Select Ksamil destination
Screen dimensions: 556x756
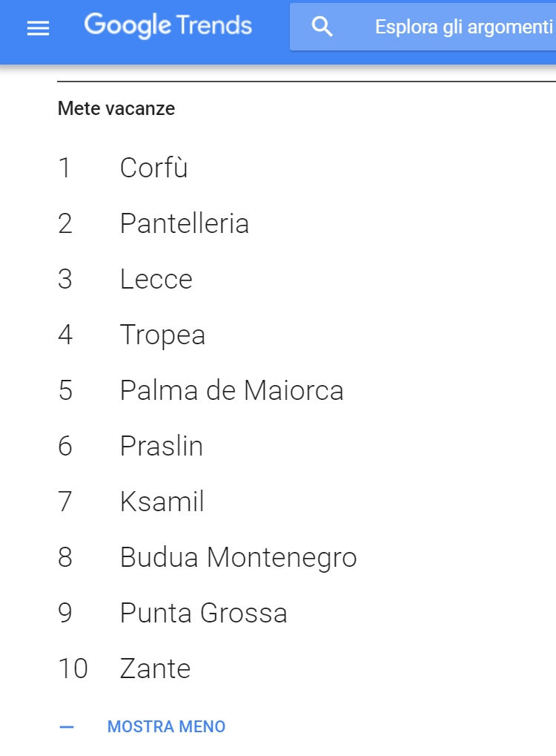pyautogui.click(x=162, y=502)
